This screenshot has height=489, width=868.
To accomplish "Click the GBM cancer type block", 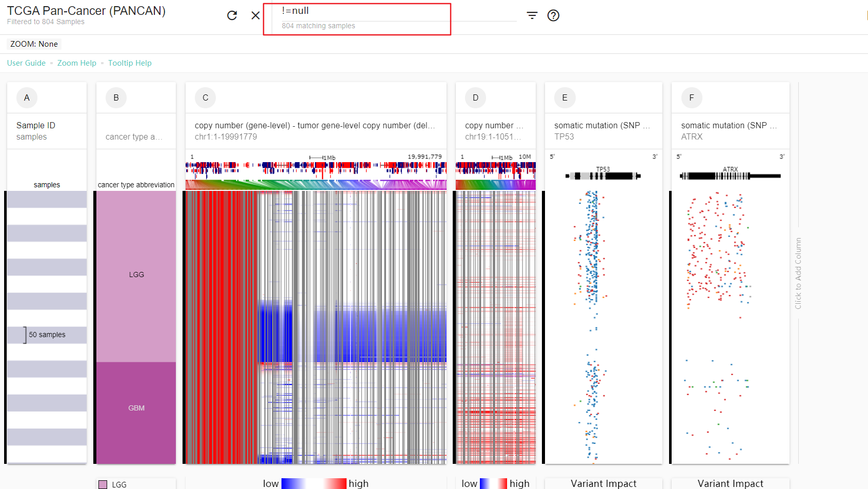I will point(136,413).
